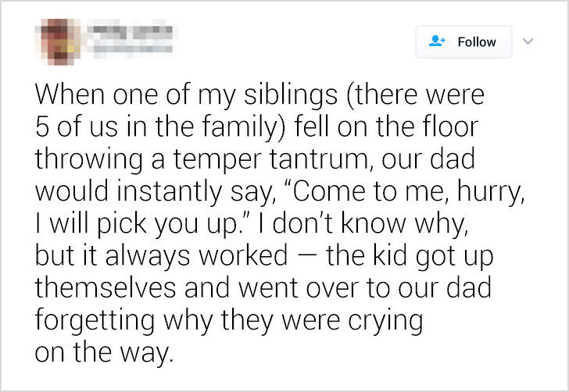Click the line "forgetting why they were crying"

pos(229,321)
